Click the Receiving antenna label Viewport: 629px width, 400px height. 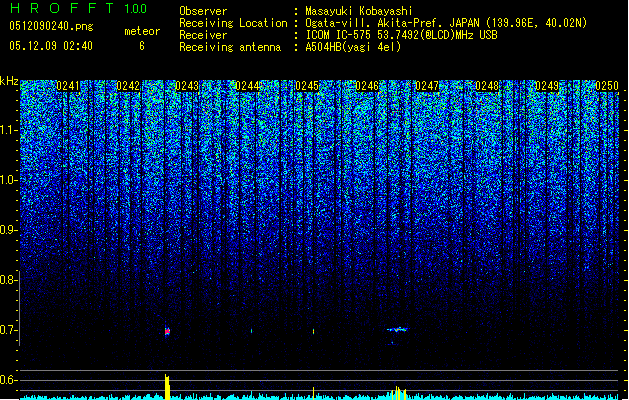[230, 47]
